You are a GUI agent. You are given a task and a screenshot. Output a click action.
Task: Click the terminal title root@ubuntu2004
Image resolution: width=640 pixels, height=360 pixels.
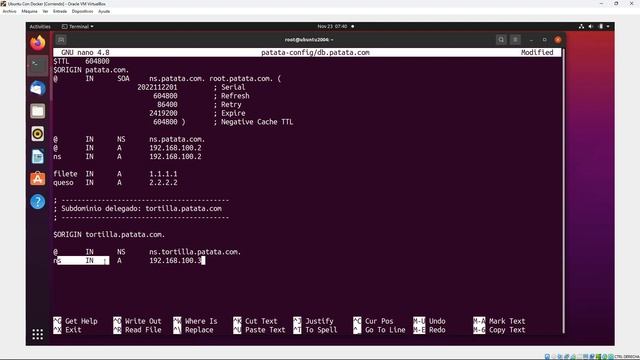coord(309,40)
